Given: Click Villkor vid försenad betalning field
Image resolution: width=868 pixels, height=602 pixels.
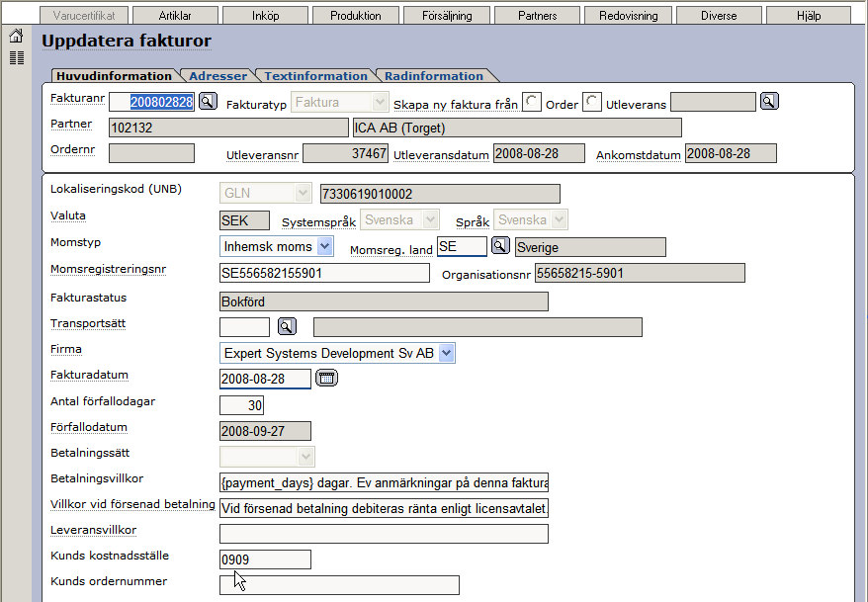Looking at the screenshot, I should 385,508.
